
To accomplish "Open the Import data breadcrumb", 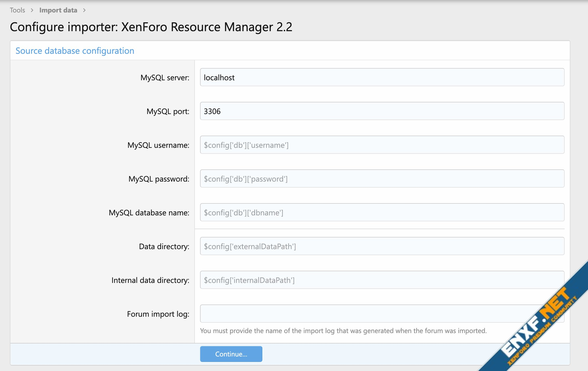I will tap(58, 10).
